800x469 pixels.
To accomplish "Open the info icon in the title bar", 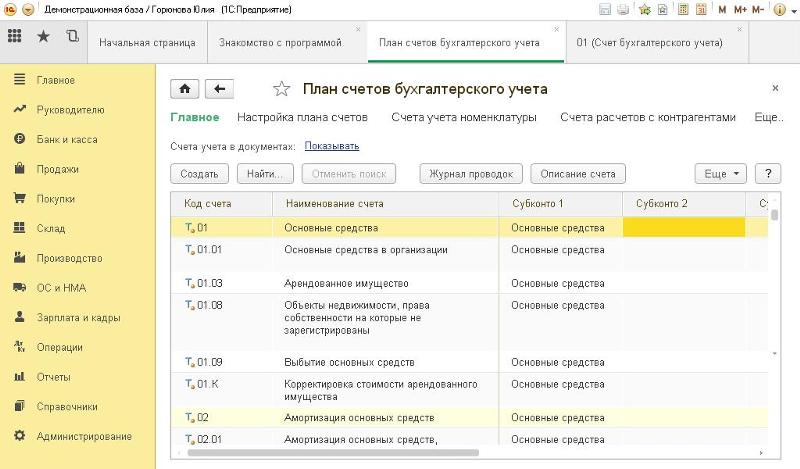I will 779,9.
